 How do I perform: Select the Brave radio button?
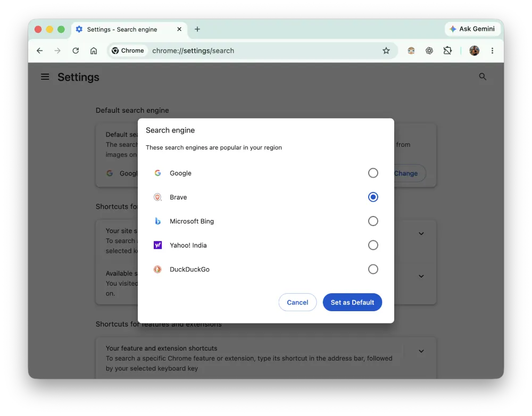tap(373, 197)
